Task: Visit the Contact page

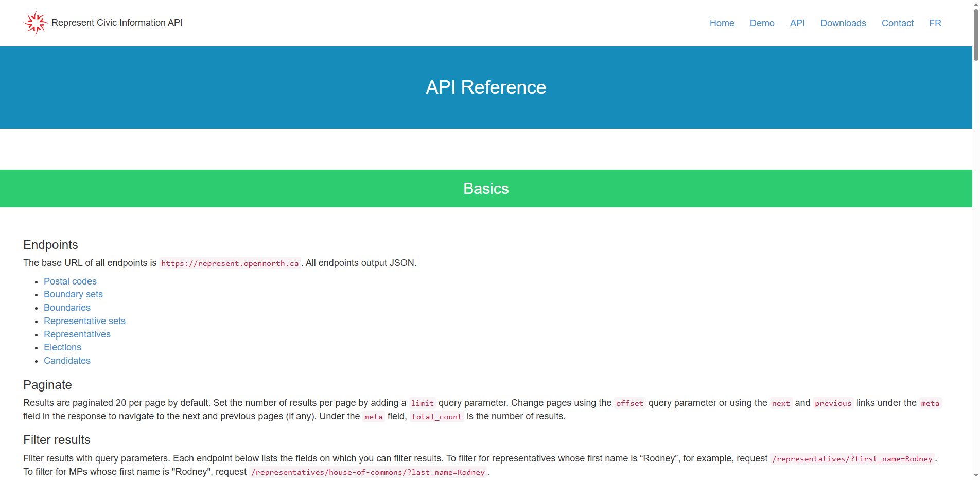Action: tap(897, 23)
